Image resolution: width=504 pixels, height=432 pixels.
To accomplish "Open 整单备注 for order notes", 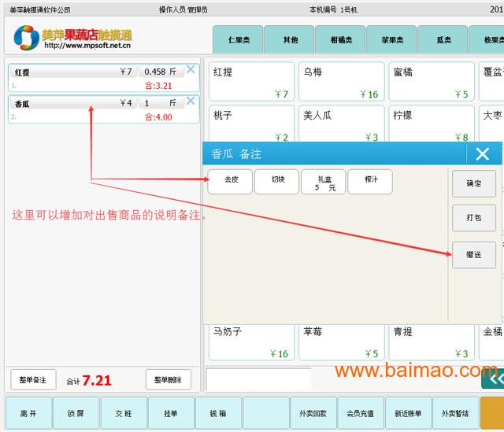I will tap(33, 379).
